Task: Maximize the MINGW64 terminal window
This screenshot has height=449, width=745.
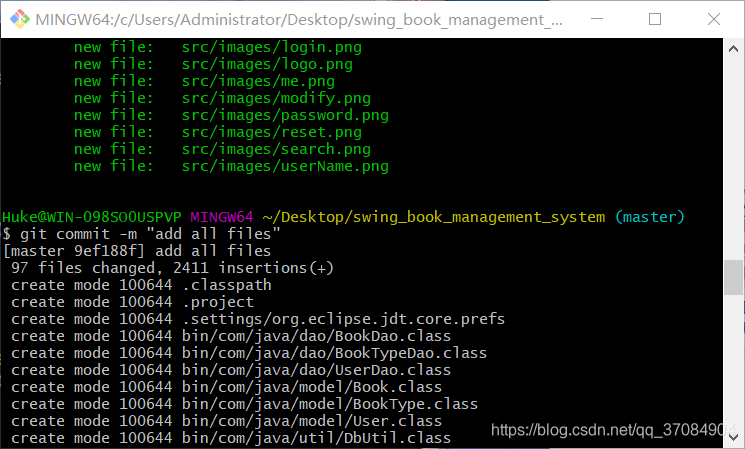Action: pyautogui.click(x=655, y=19)
